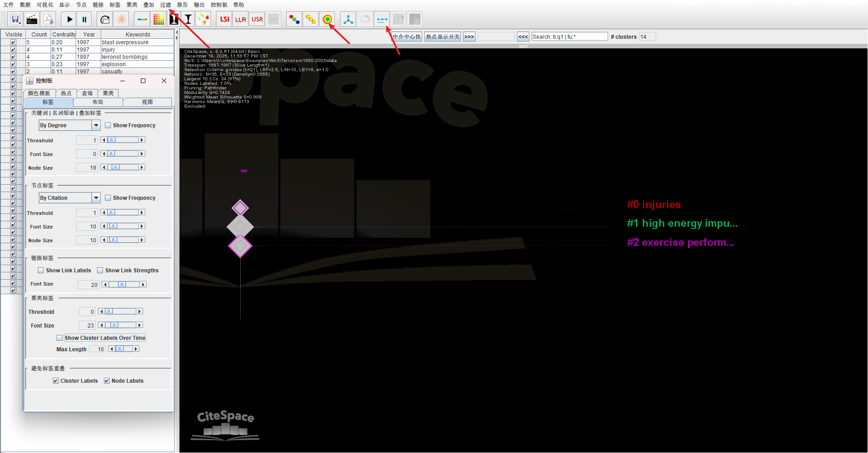Screen dimensions: 868x453
Task: Click the network node-link layout icon
Action: (x=348, y=19)
